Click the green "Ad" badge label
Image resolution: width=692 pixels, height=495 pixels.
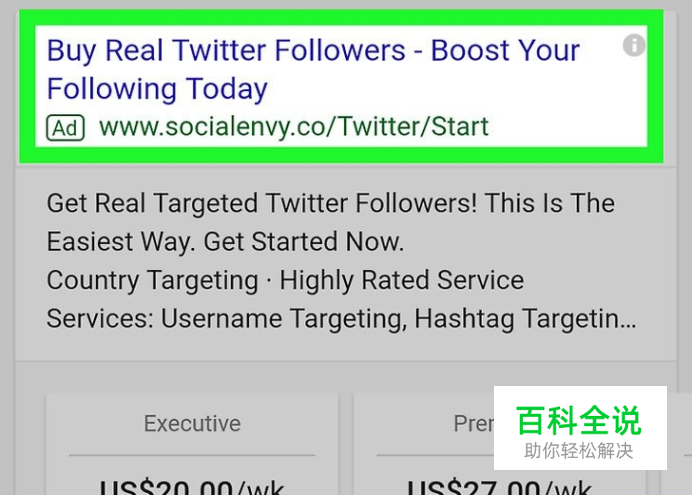pos(65,128)
